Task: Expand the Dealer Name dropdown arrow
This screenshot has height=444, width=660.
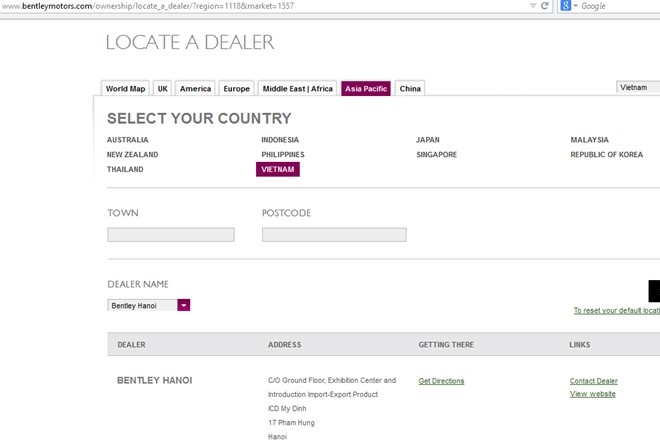Action: [183, 305]
